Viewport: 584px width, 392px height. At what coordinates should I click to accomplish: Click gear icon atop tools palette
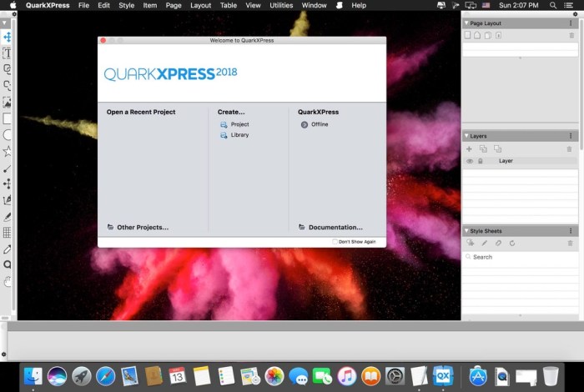coord(14,14)
